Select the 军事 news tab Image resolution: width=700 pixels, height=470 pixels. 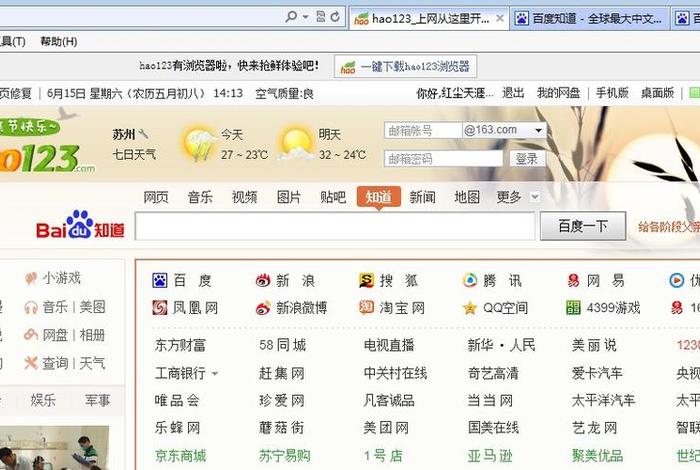pos(97,400)
